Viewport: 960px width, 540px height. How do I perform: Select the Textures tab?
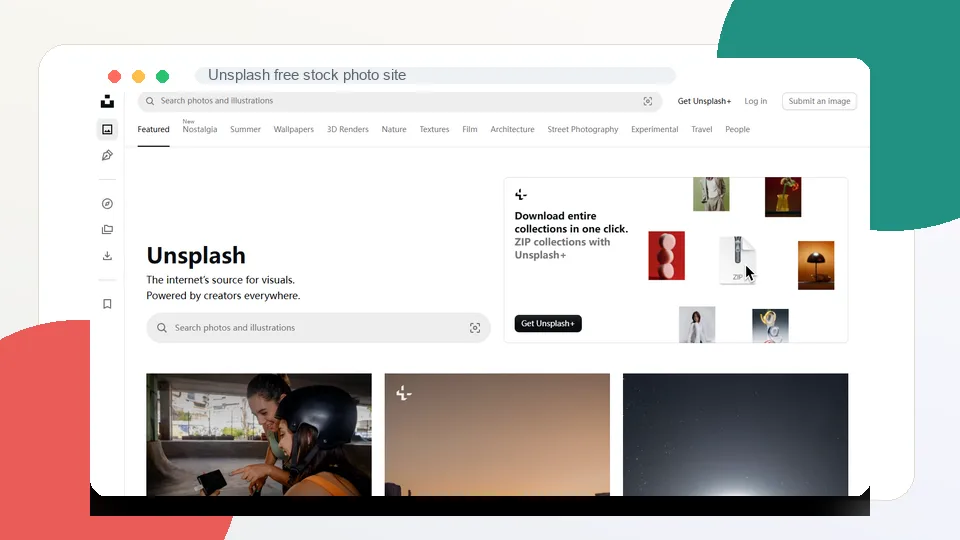tap(434, 129)
